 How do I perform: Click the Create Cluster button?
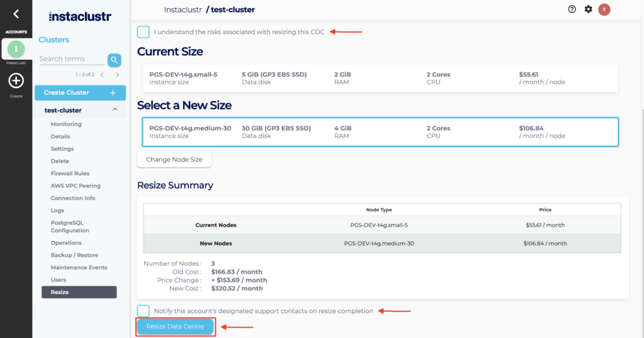(x=80, y=93)
